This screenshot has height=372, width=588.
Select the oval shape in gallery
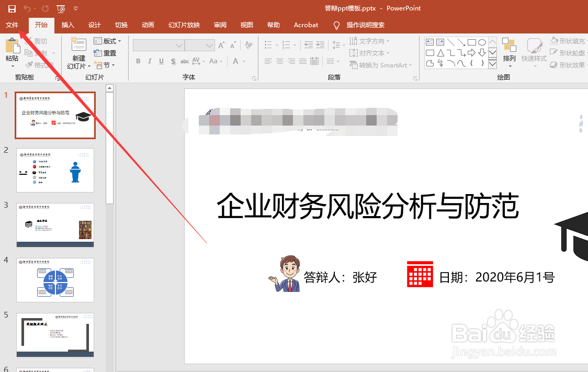pyautogui.click(x=482, y=42)
